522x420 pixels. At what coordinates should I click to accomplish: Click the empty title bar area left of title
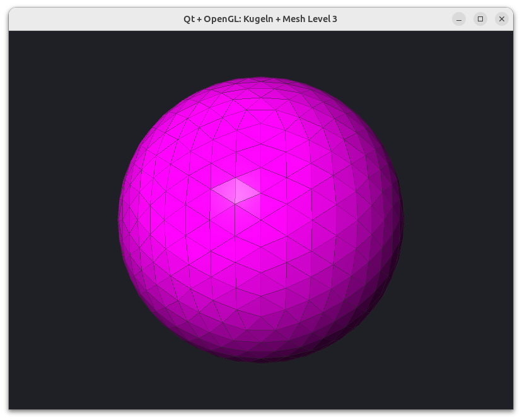pyautogui.click(x=96, y=19)
